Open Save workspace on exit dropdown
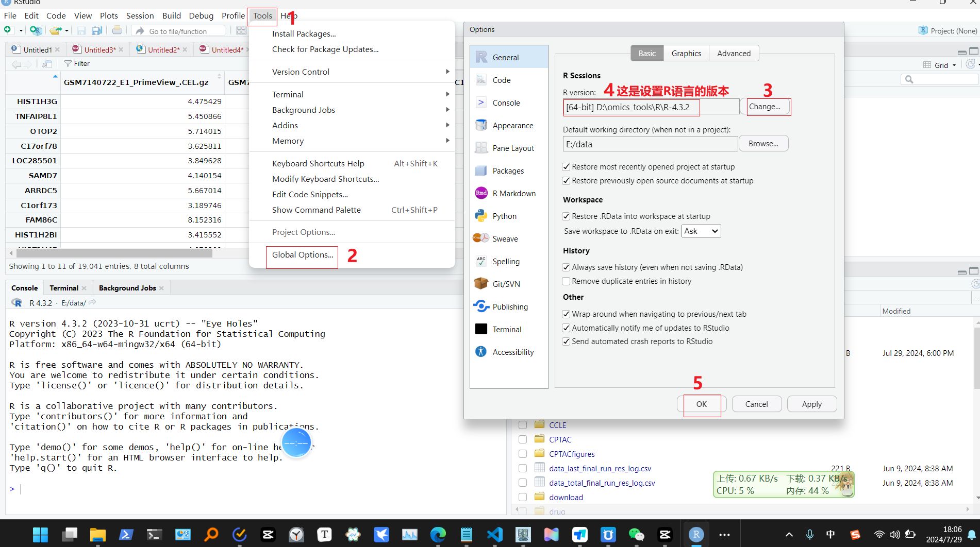 point(701,231)
